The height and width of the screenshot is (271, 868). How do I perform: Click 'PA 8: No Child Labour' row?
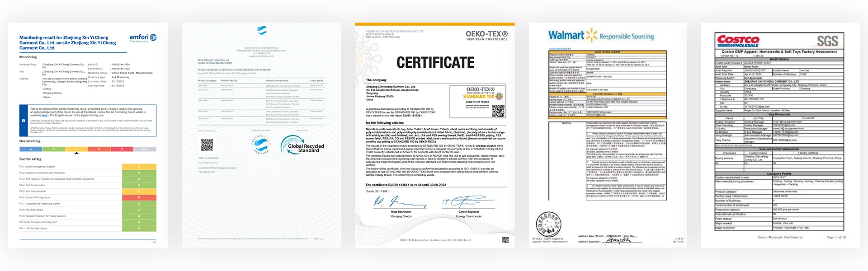pos(88,210)
